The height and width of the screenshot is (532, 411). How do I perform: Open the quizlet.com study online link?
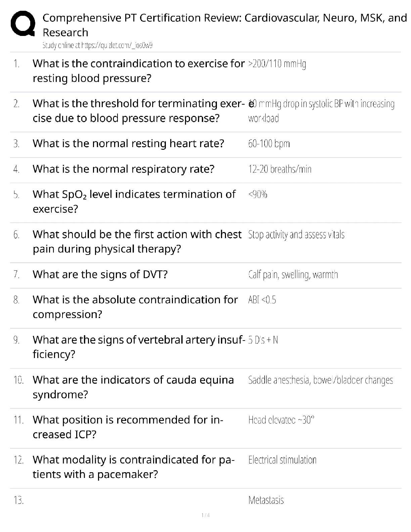point(97,46)
